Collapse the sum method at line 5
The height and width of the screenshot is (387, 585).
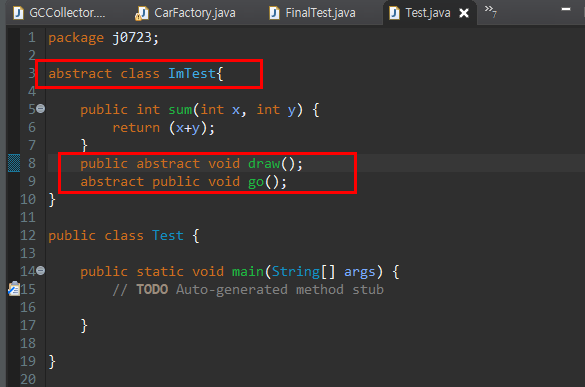pyautogui.click(x=41, y=109)
